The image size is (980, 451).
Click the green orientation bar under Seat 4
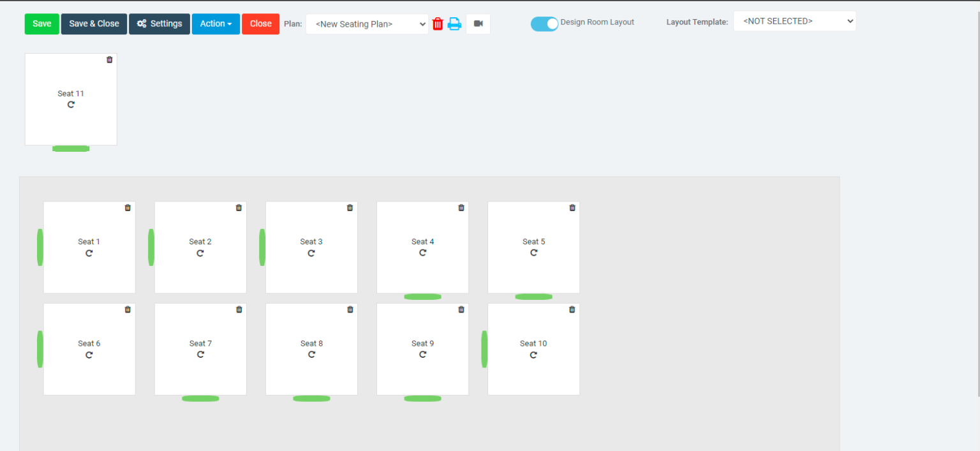[x=422, y=296]
